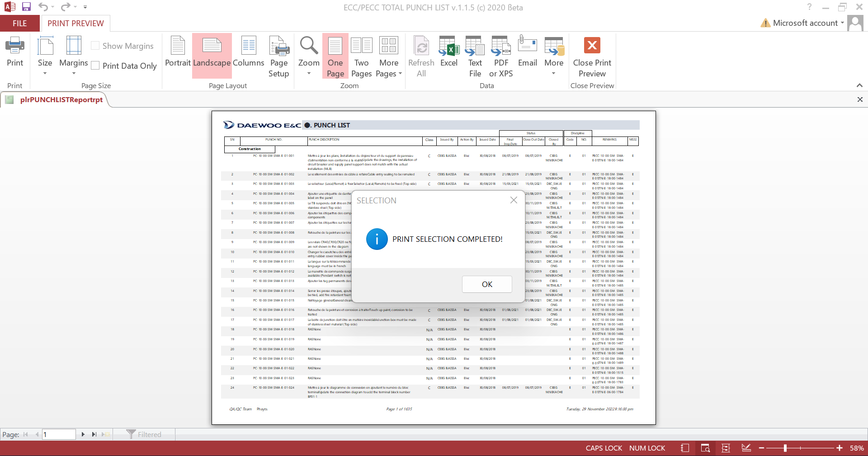Screen dimensions: 868x456
Task: Close the SELECTION dialog with the X
Action: [514, 200]
